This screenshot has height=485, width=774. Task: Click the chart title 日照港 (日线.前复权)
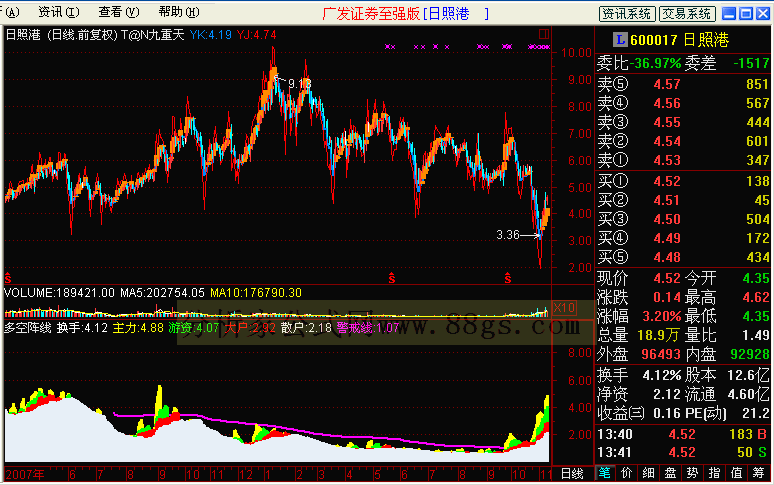[x=61, y=35]
